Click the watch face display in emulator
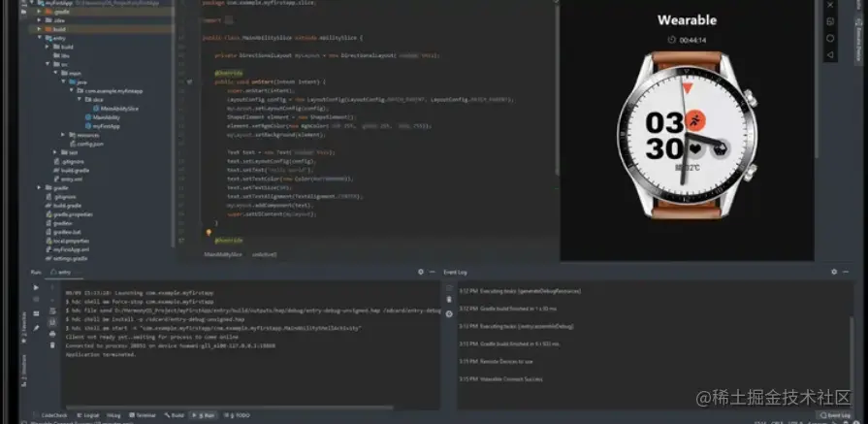Screen dimensions: 868x424 (686, 135)
